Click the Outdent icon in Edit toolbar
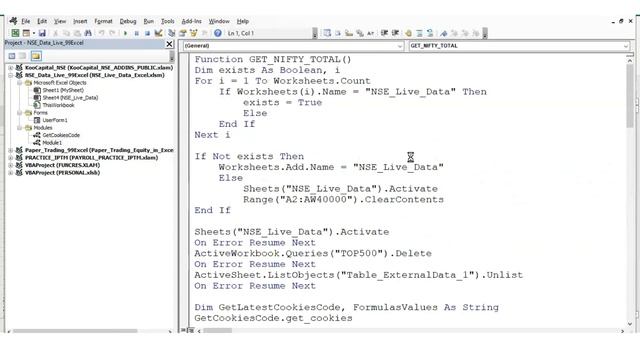 point(395,33)
